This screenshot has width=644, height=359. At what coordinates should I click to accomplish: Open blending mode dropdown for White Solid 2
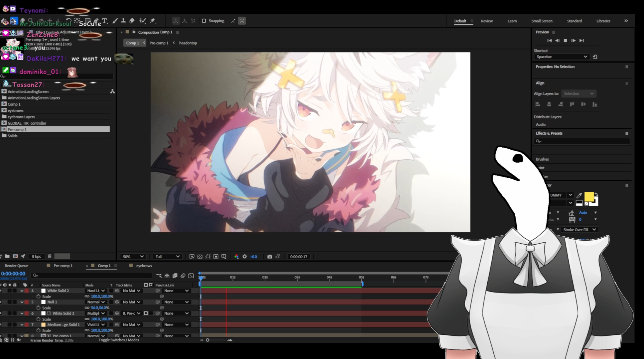tap(96, 291)
